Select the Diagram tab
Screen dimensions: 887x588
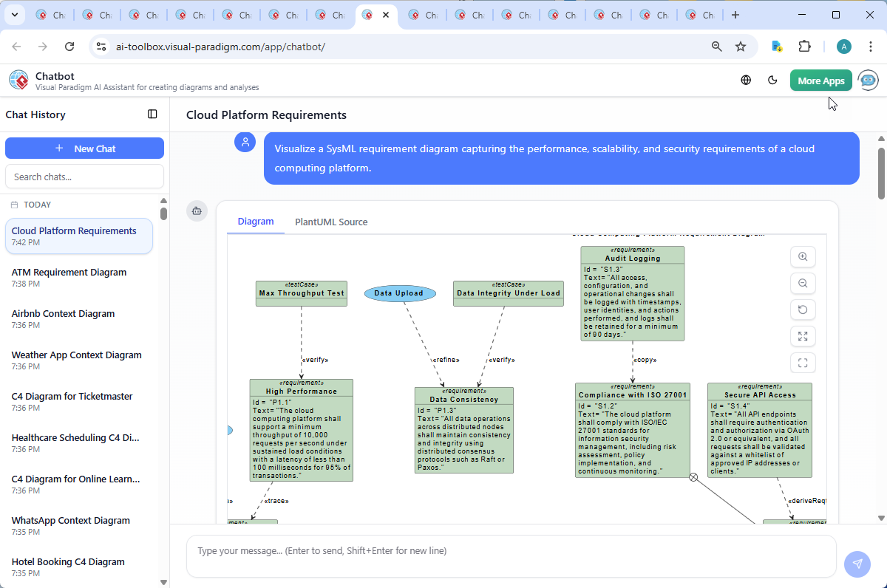(x=256, y=221)
